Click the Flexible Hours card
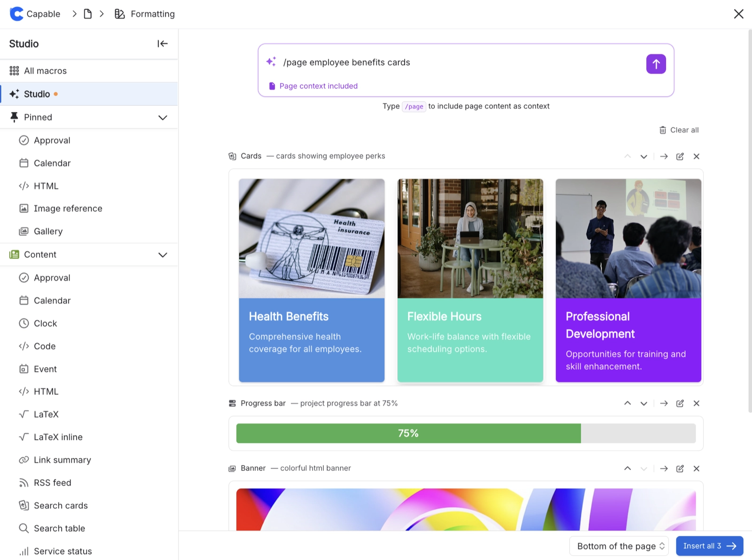The width and height of the screenshot is (752, 560). point(470,280)
